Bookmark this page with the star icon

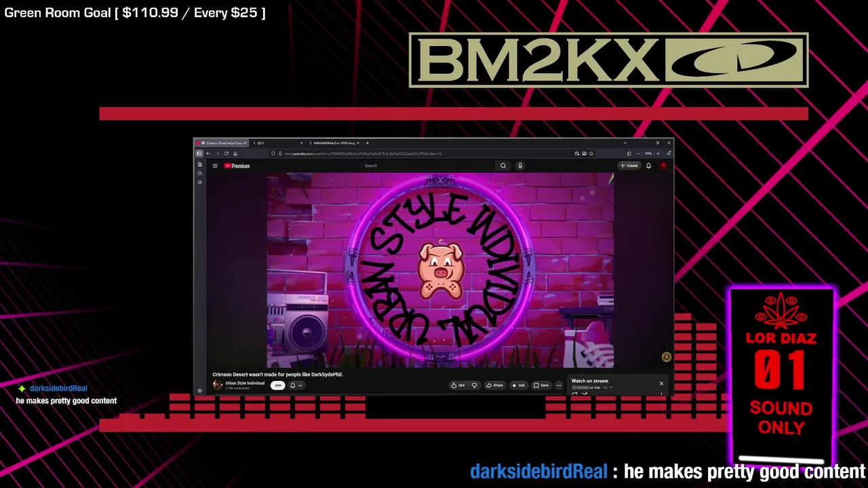591,154
